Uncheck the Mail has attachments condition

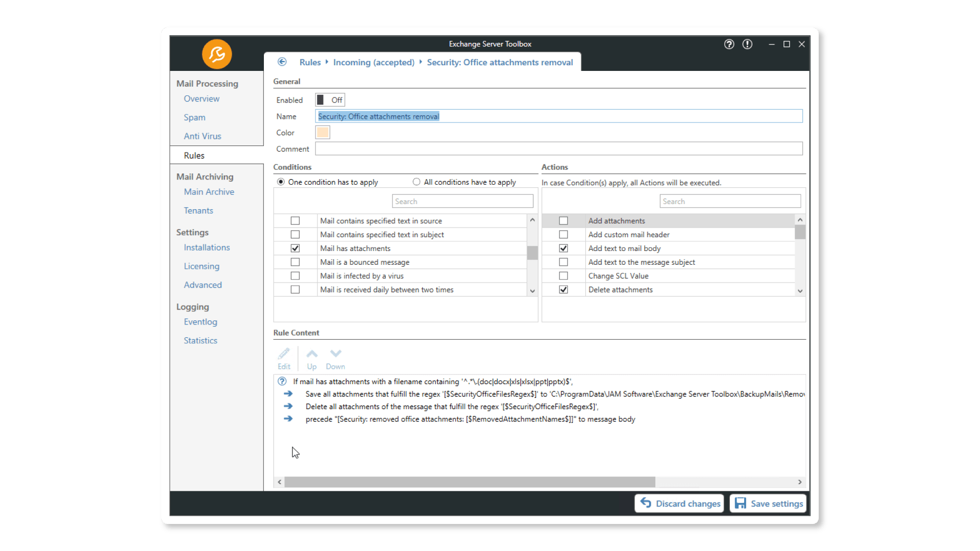point(295,248)
